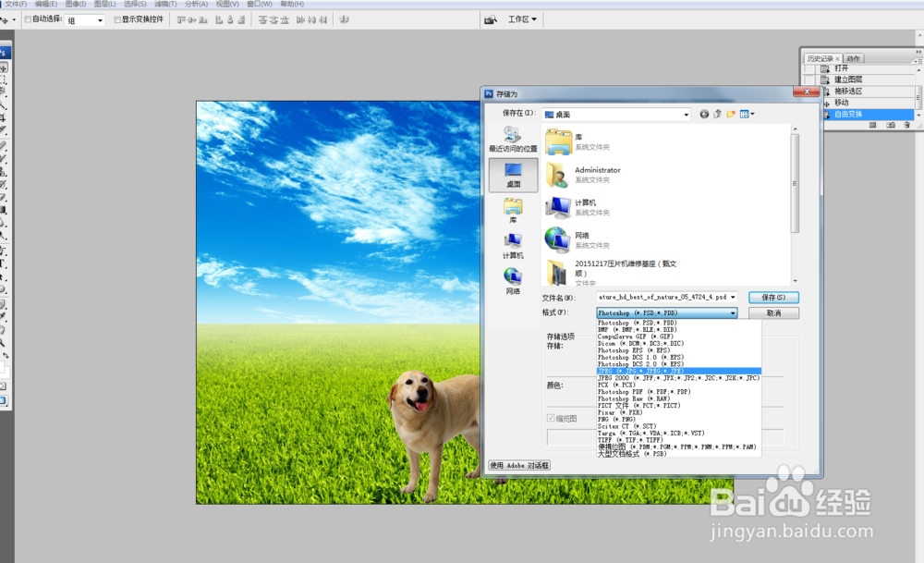This screenshot has width=924, height=563.
Task: Toggle the 缩览图 checkbox
Action: (x=553, y=419)
